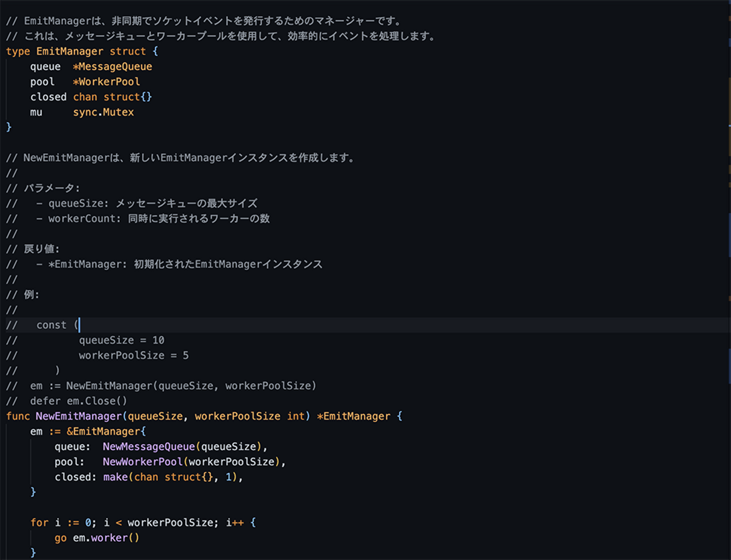Click the commented queueSize = 10 line
Image resolution: width=731 pixels, height=560 pixels.
pos(121,340)
